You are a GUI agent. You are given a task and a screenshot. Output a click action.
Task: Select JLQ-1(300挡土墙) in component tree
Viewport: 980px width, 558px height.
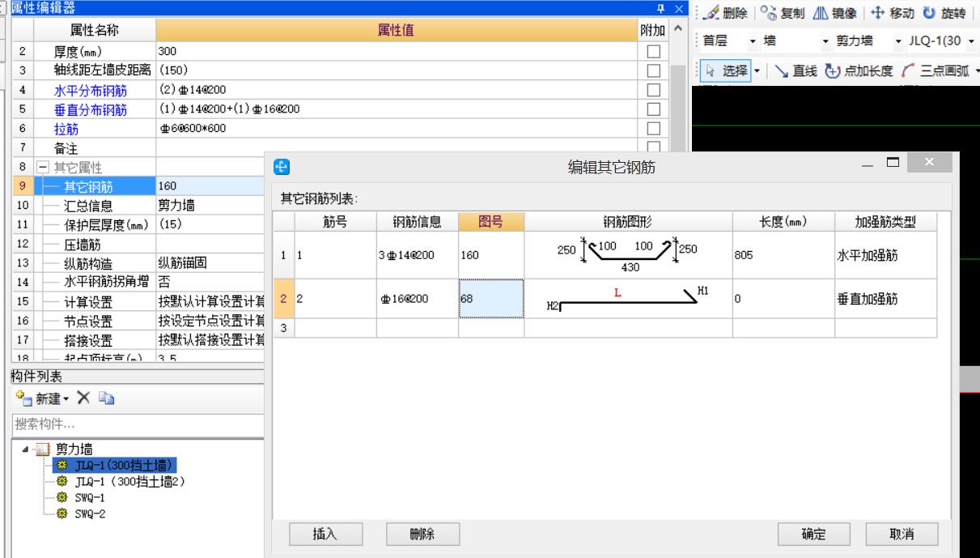[125, 464]
